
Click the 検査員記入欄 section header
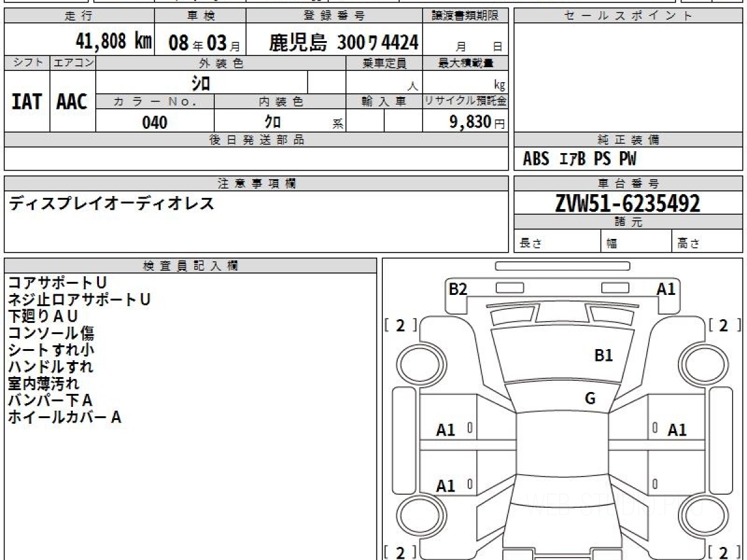[190, 266]
